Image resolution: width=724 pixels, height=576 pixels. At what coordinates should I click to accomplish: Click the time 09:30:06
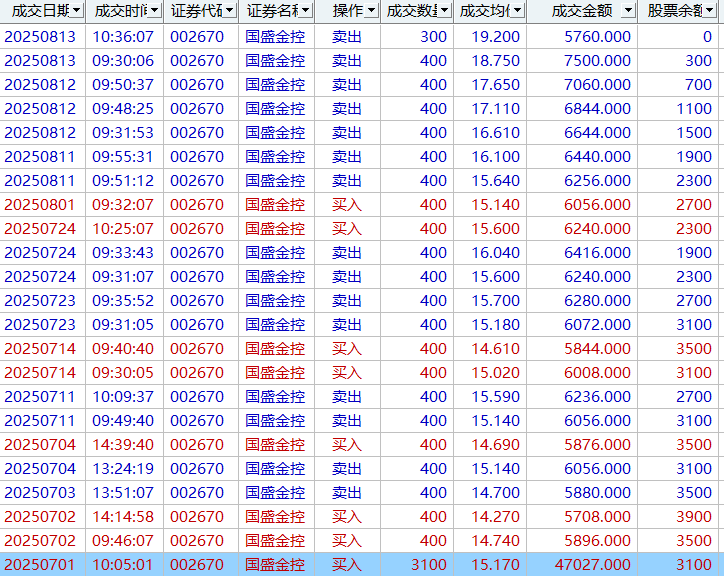[123, 61]
